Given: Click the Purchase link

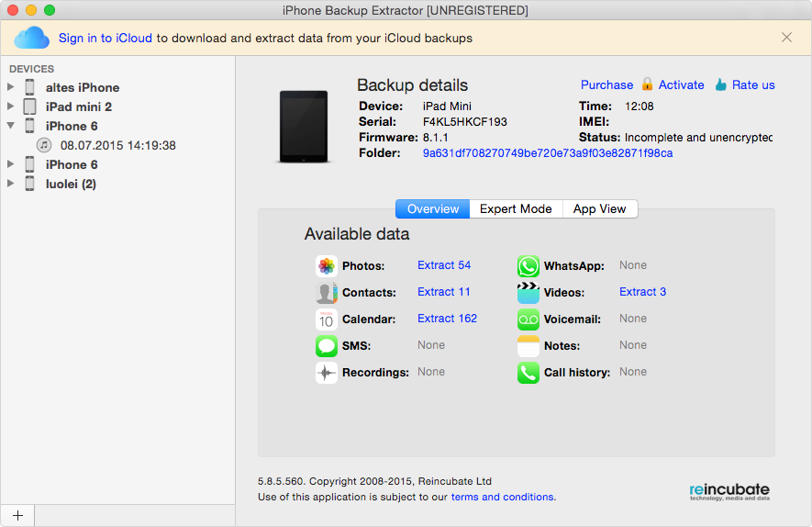Looking at the screenshot, I should (x=606, y=85).
